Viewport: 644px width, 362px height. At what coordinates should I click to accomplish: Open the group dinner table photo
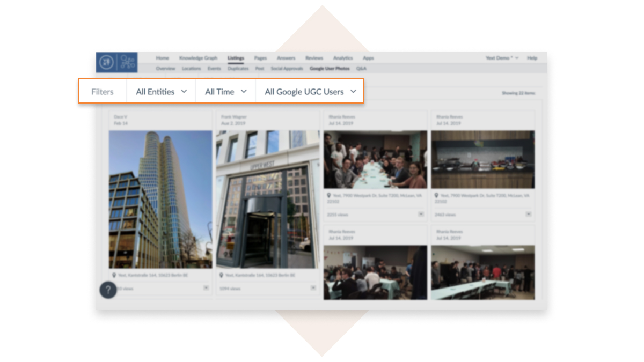click(375, 159)
